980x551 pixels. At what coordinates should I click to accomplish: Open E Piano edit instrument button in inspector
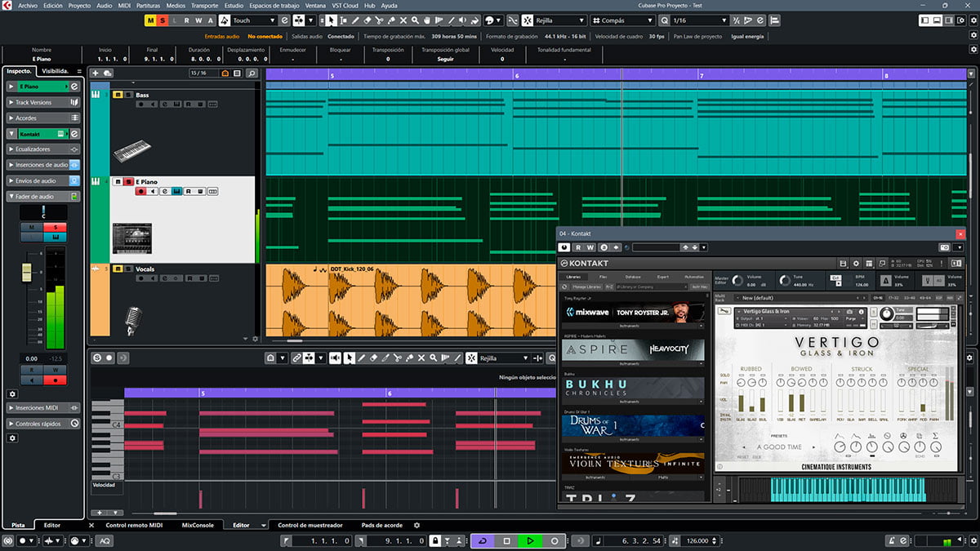[x=74, y=87]
